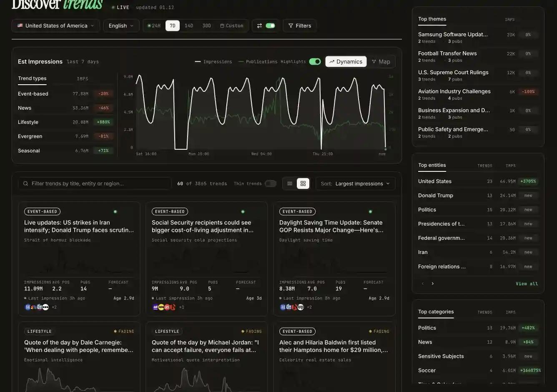
Task: Open the Social Security recipients trend card
Action: (207, 259)
